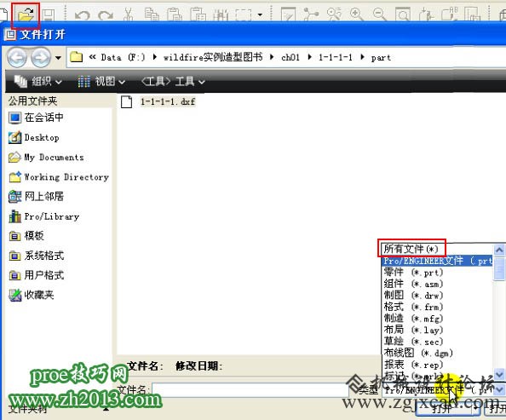Click the Save toolbar icon
The image size is (506, 420).
tap(49, 14)
